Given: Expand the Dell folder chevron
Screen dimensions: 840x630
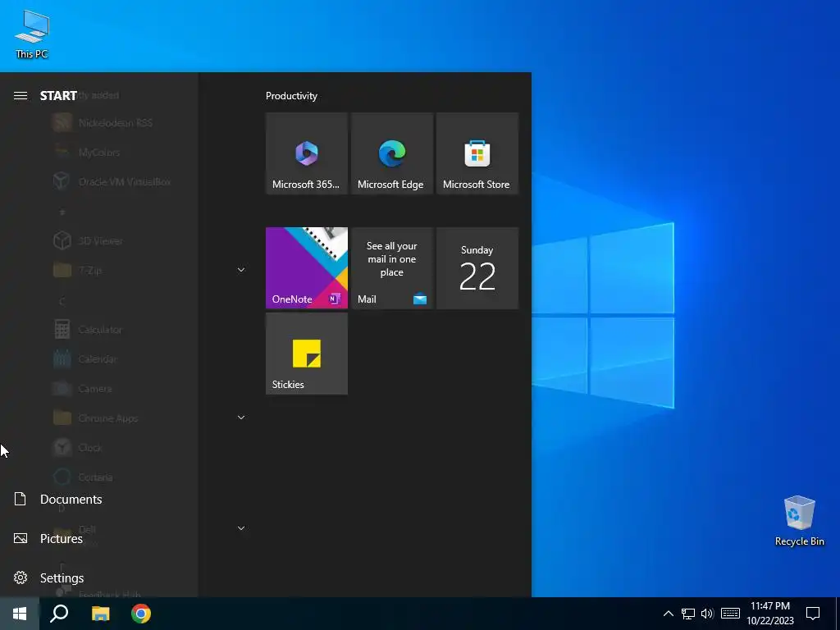Looking at the screenshot, I should pyautogui.click(x=241, y=528).
